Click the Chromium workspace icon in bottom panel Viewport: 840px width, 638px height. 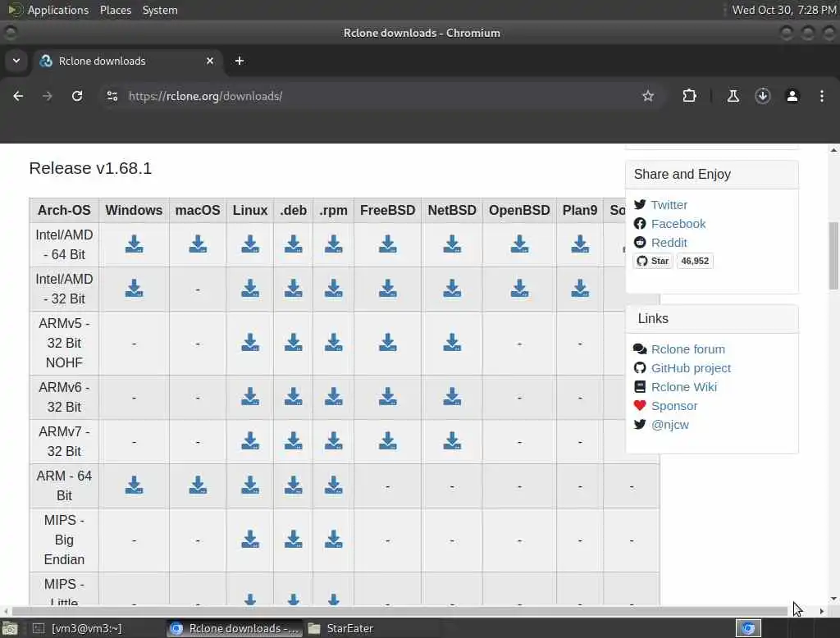(748, 628)
